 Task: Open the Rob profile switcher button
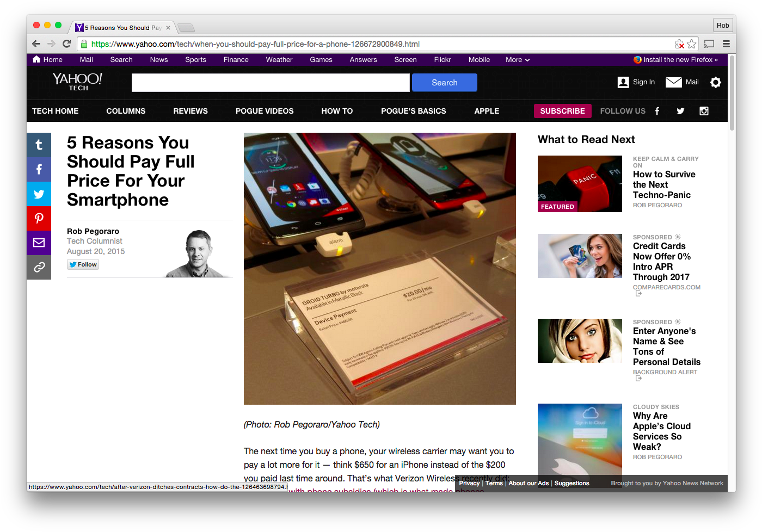[x=723, y=25]
